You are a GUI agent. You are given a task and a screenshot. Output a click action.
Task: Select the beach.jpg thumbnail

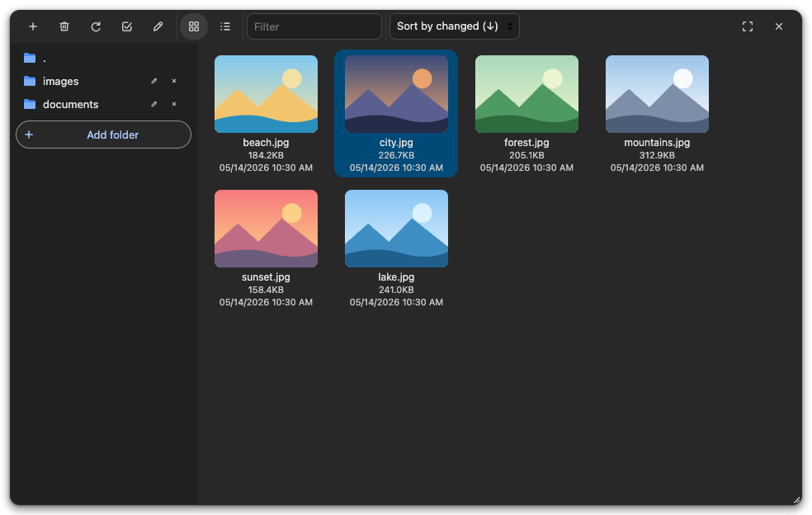pos(267,94)
